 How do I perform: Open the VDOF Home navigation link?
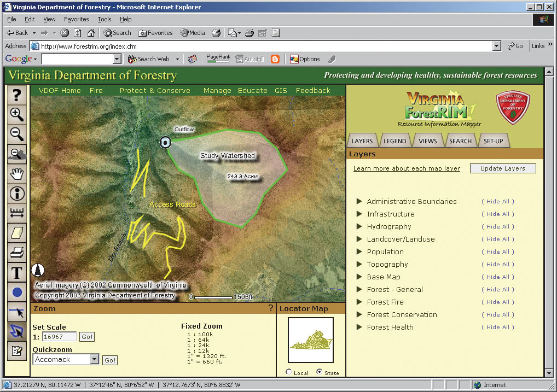pos(60,91)
